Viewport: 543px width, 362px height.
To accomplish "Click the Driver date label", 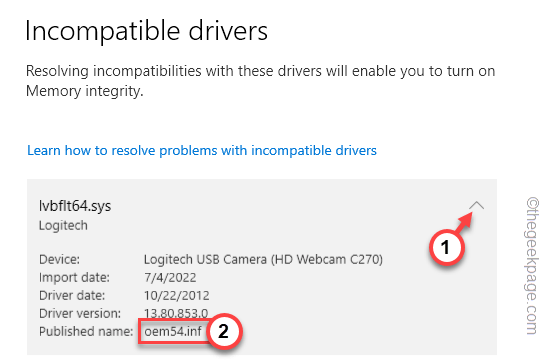I will 72,295.
